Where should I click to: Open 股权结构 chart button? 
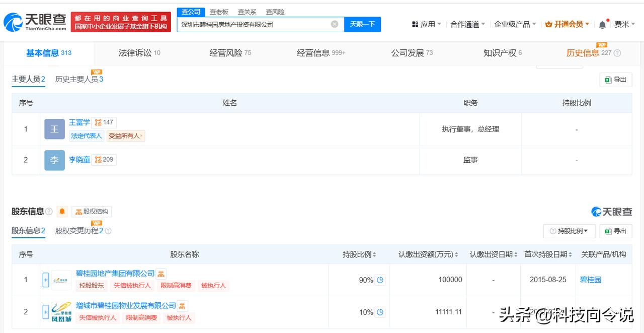tap(92, 212)
